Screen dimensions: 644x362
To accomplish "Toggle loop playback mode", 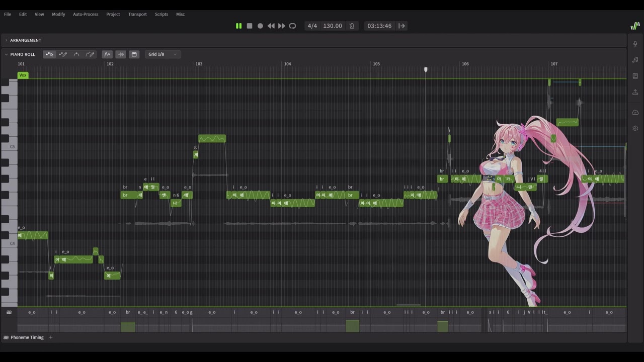I will click(x=292, y=26).
